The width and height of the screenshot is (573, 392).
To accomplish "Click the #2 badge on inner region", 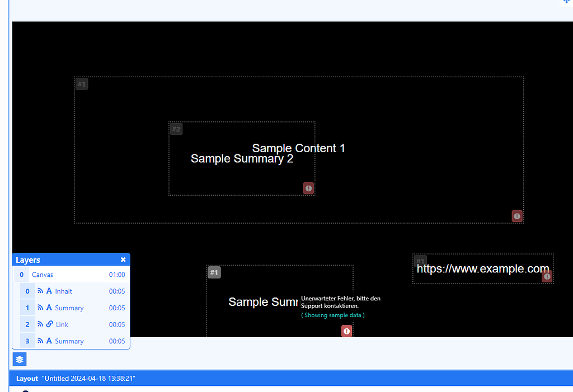I will click(176, 129).
